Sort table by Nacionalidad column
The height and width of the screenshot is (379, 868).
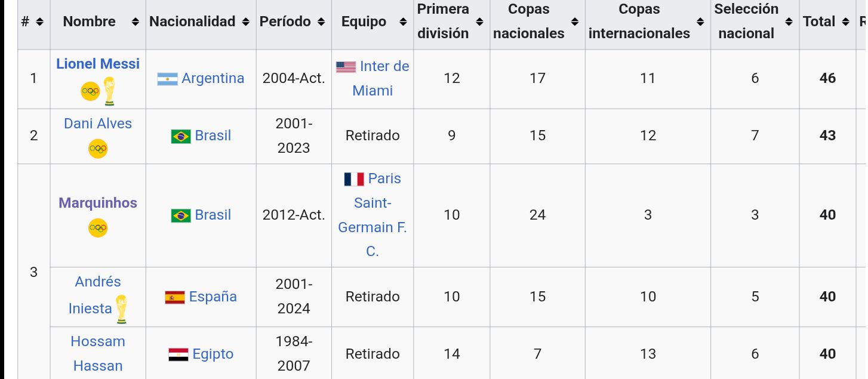coord(201,21)
